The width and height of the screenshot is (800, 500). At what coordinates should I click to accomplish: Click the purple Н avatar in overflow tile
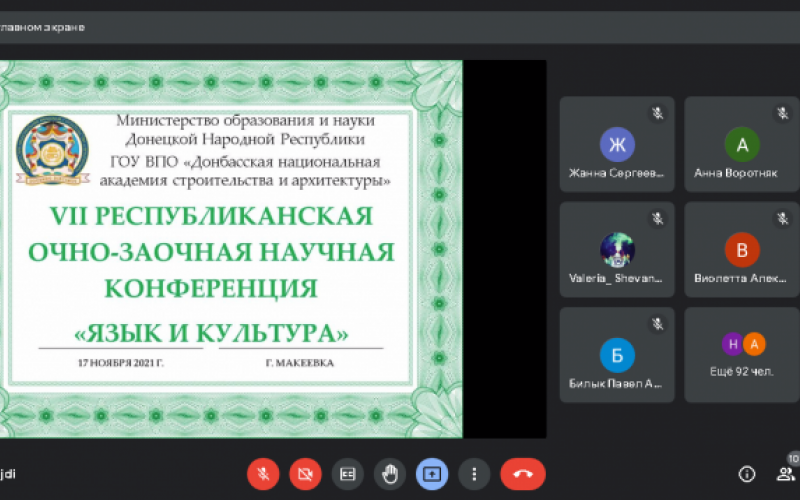(x=733, y=344)
